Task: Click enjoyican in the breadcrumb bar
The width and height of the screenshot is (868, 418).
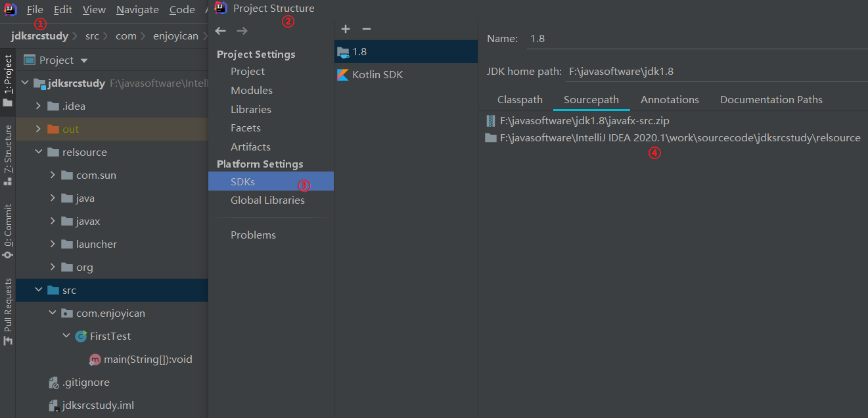Action: tap(175, 35)
